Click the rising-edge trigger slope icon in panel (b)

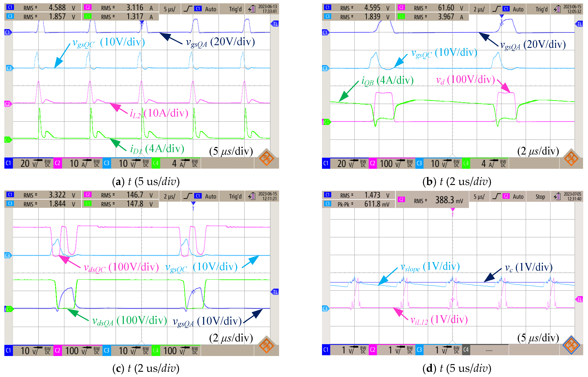[x=496, y=9]
